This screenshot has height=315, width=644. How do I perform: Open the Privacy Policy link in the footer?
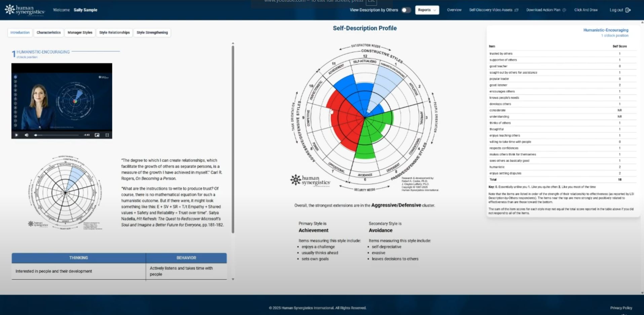pyautogui.click(x=621, y=308)
